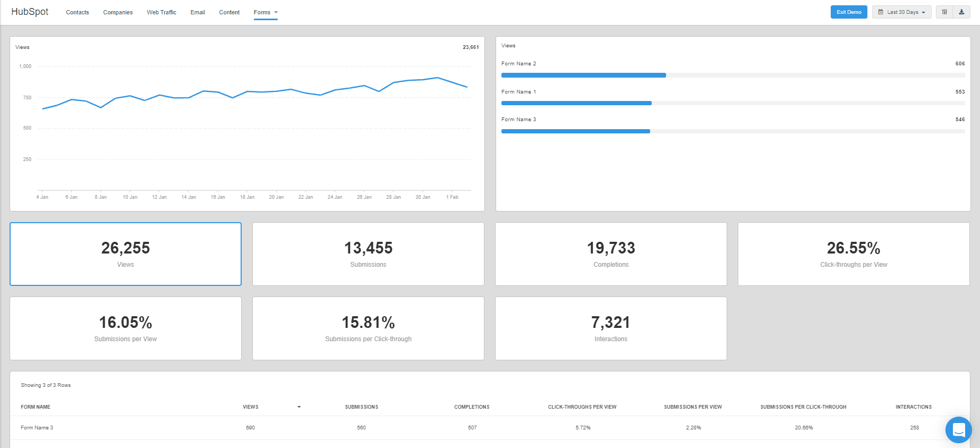Click the download export icon
The height and width of the screenshot is (448, 980).
[x=961, y=12]
